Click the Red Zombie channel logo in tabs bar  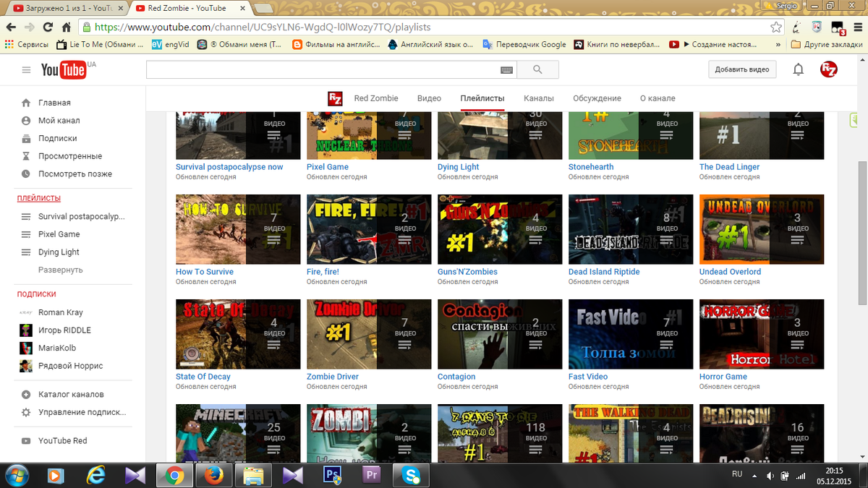tap(335, 98)
